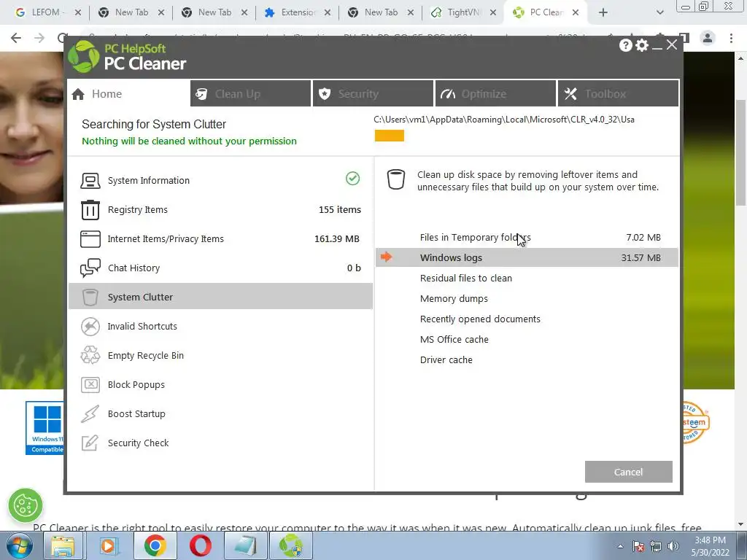Click the Chrome profile avatar icon

tap(708, 38)
